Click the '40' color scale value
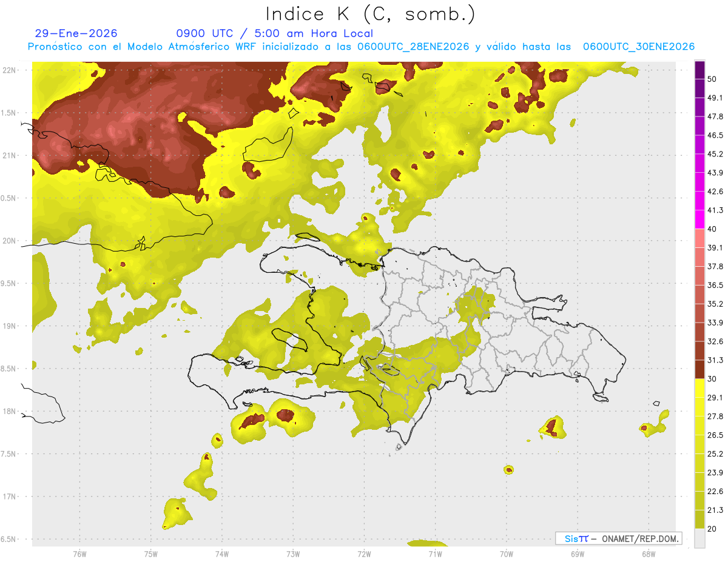Image resolution: width=728 pixels, height=562 pixels. tap(712, 229)
